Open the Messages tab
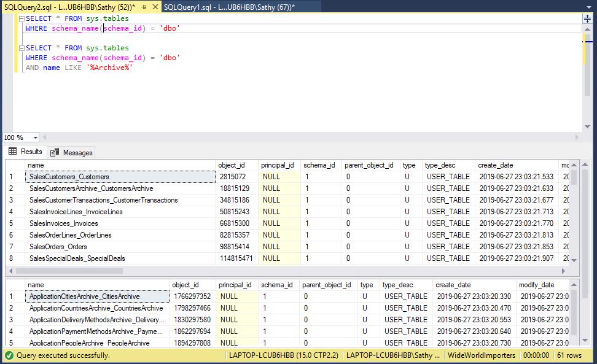Image resolution: width=597 pixels, height=364 pixels. [x=77, y=152]
